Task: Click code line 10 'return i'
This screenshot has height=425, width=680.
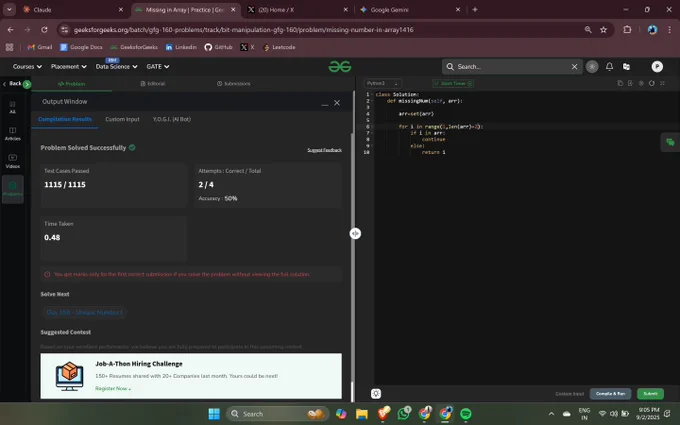Action: [433, 152]
